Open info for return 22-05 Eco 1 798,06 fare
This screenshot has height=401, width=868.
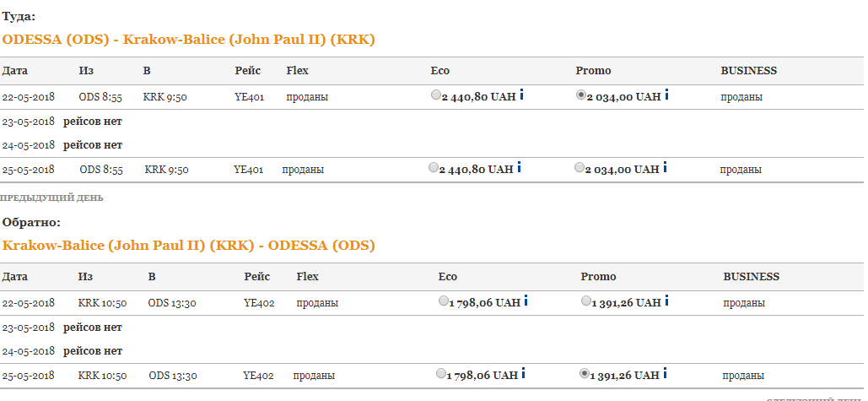pyautogui.click(x=526, y=301)
